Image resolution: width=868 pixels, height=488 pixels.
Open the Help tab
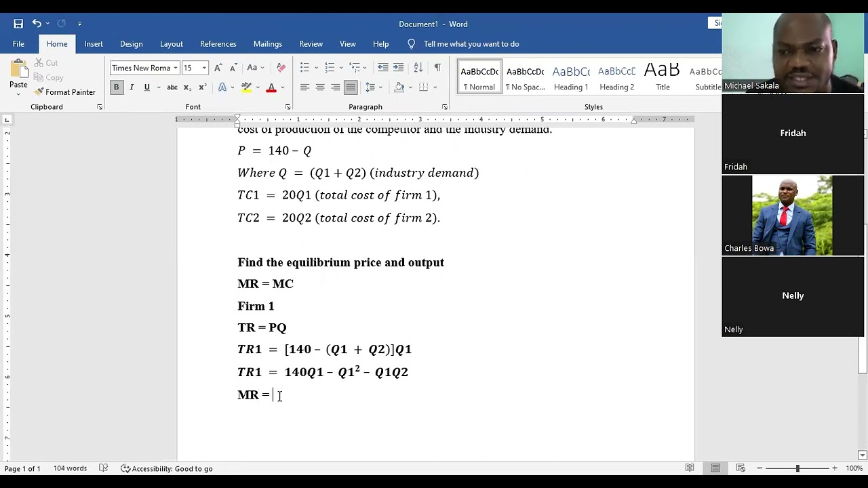tap(381, 44)
